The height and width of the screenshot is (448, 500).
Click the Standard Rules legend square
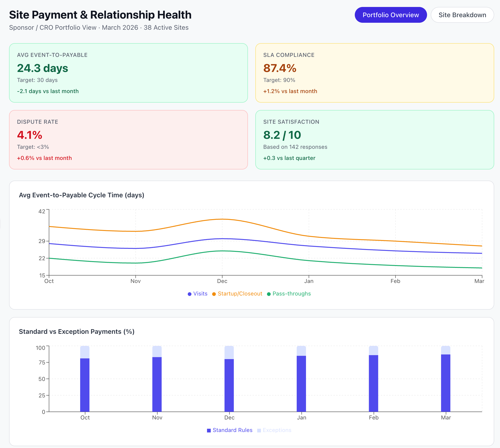(x=209, y=430)
